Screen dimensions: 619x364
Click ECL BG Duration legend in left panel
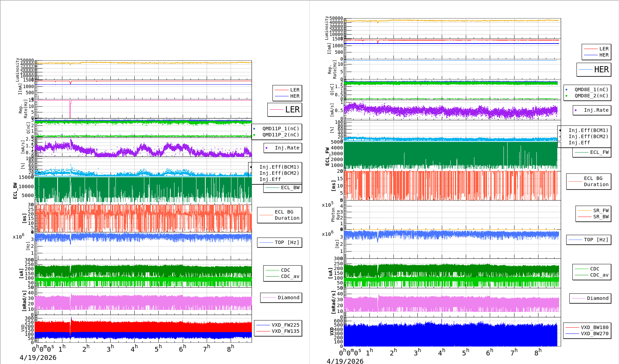click(x=287, y=215)
